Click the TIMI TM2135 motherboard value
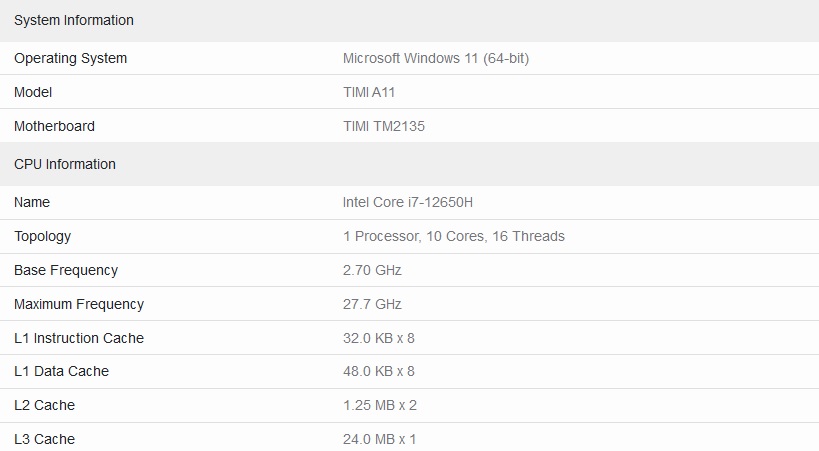Image resolution: width=819 pixels, height=451 pixels. pyautogui.click(x=384, y=126)
